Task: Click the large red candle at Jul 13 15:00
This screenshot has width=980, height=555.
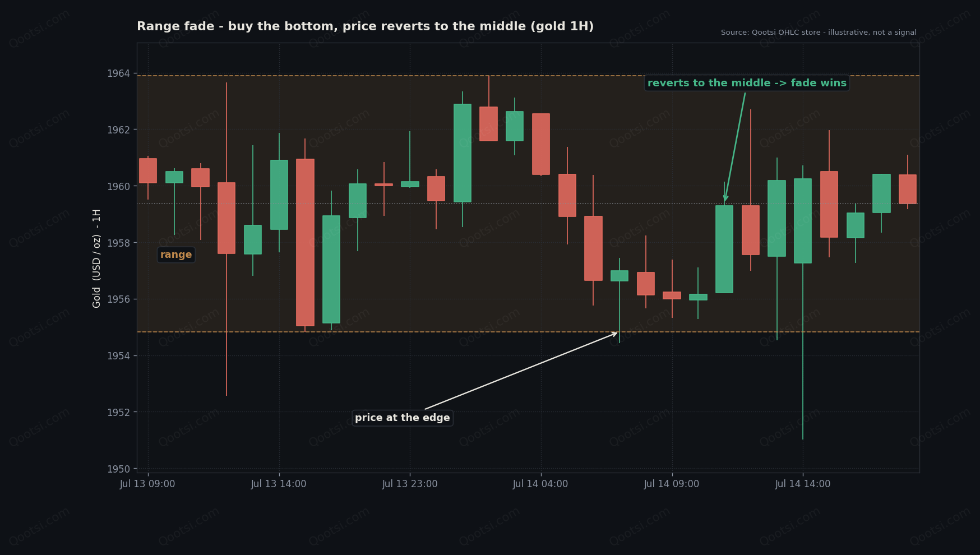Action: click(305, 242)
